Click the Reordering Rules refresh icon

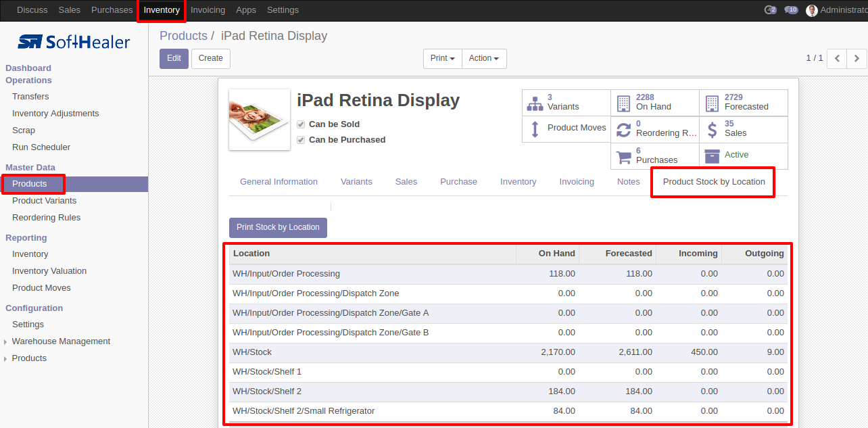(624, 129)
